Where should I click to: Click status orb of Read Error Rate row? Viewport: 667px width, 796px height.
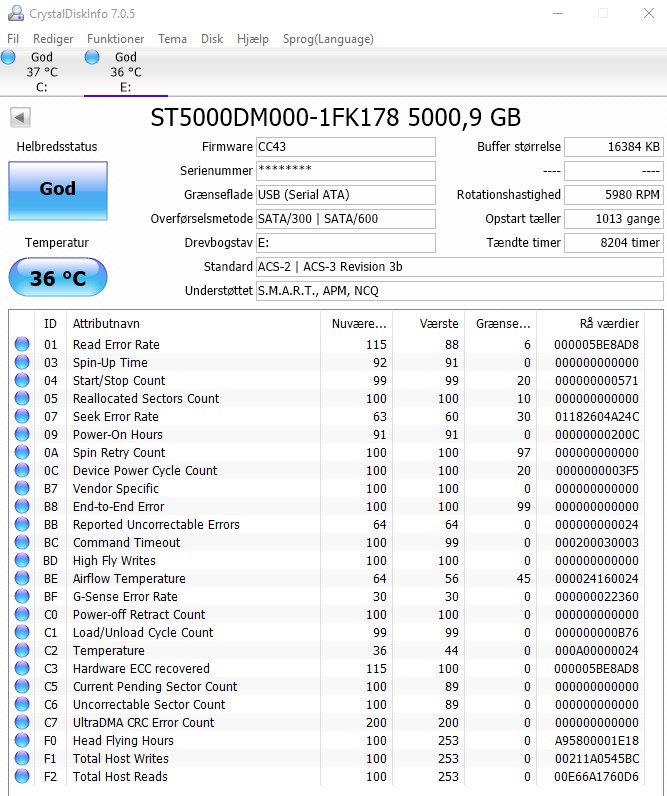[x=22, y=344]
